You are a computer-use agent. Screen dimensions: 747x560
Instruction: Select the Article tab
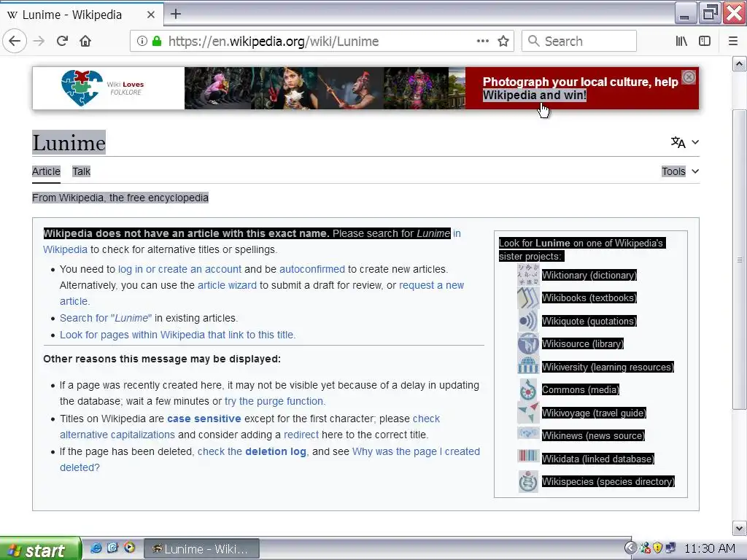pyautogui.click(x=46, y=171)
